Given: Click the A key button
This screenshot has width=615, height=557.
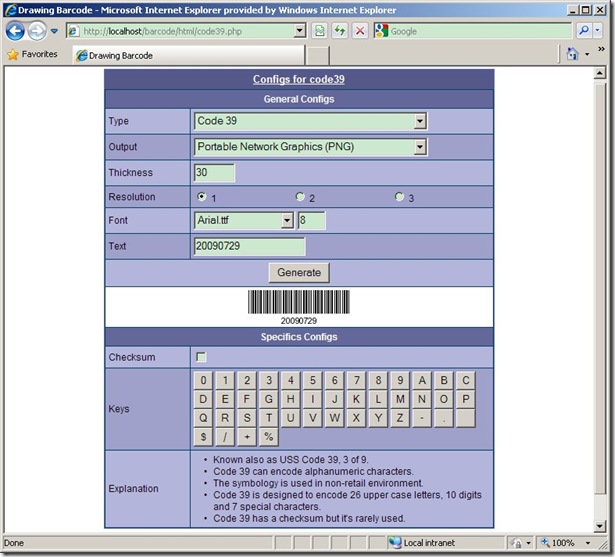Looking at the screenshot, I should click(x=422, y=380).
